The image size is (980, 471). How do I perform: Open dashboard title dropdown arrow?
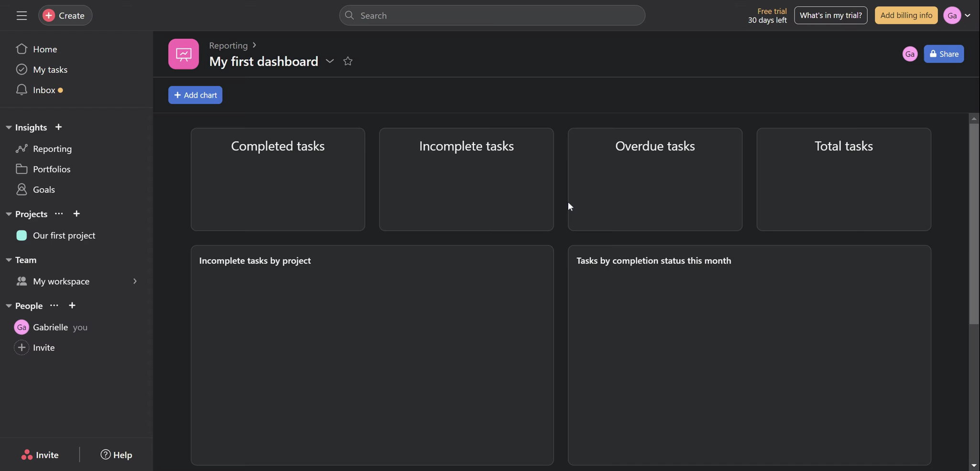coord(330,61)
